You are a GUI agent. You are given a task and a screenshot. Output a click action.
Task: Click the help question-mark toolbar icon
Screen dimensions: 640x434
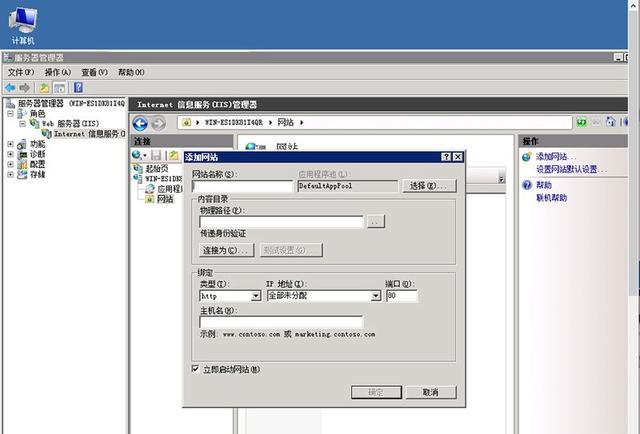pos(78,87)
